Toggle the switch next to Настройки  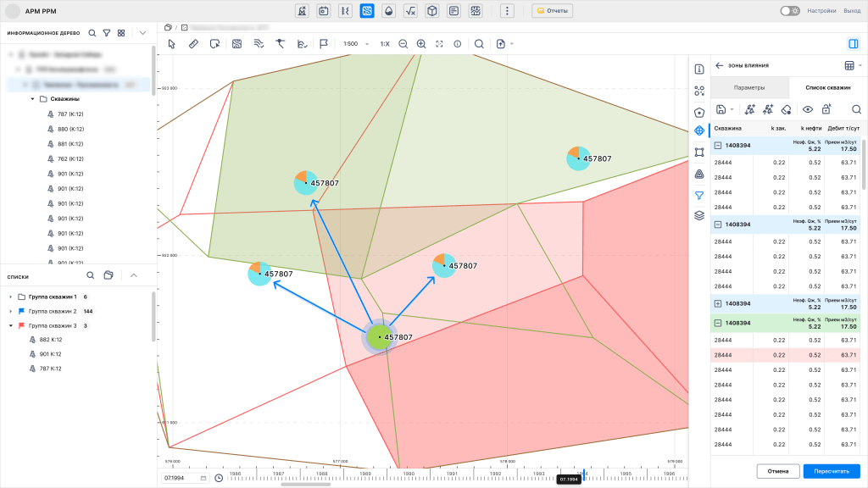(x=789, y=11)
